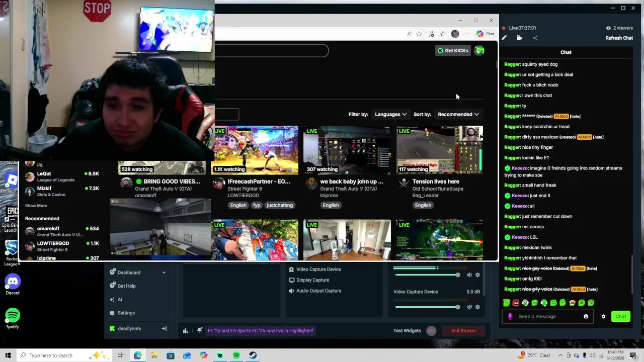This screenshot has width=644, height=362.
Task: Click the fyp tag under LOWTIERGOD
Action: (257, 205)
